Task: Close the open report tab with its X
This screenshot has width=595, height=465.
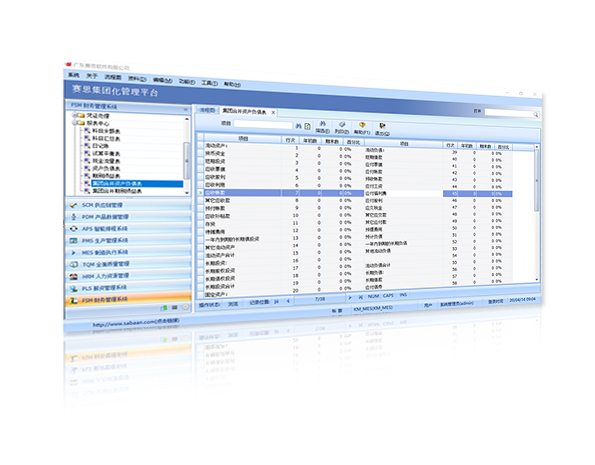Action: 273,112
